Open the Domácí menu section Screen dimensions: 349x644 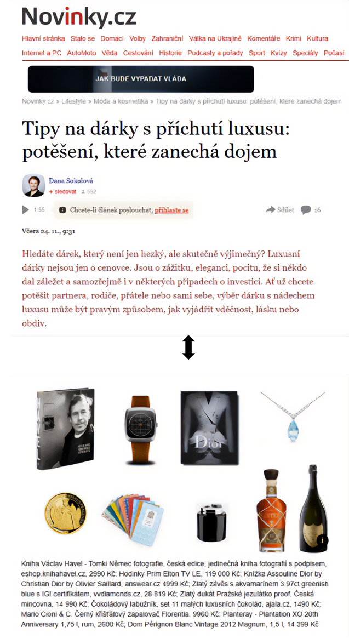coord(112,38)
